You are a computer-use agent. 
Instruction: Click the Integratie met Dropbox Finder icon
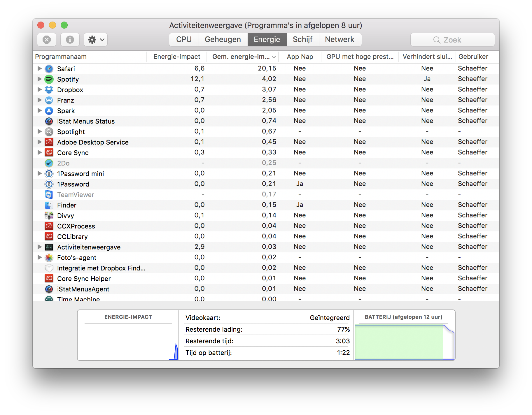coord(49,268)
